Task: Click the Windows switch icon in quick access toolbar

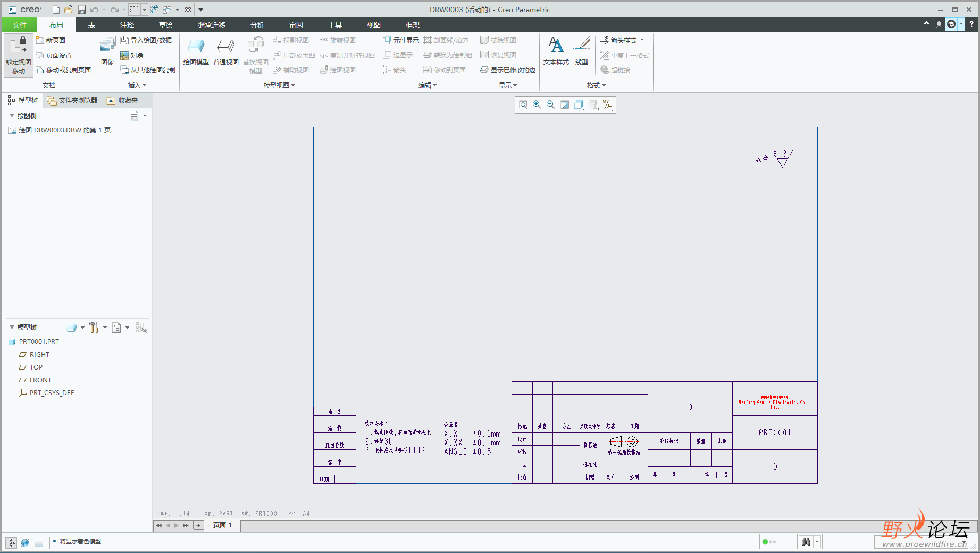Action: point(167,10)
